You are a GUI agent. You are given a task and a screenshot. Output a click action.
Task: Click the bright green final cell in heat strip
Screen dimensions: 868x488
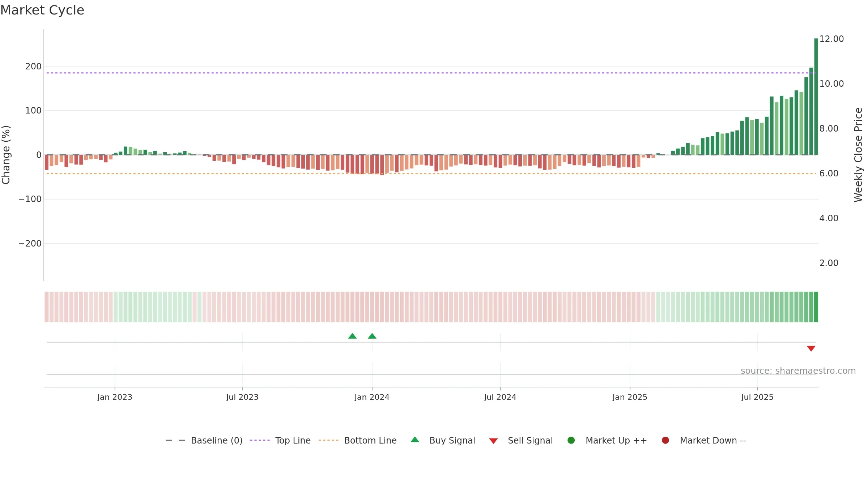point(816,307)
